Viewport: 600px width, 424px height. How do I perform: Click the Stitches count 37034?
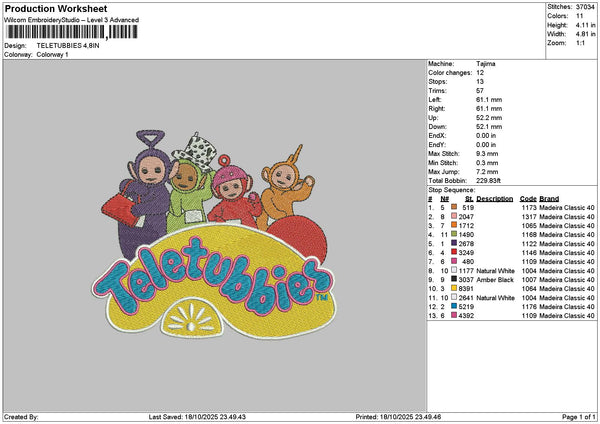click(x=585, y=6)
